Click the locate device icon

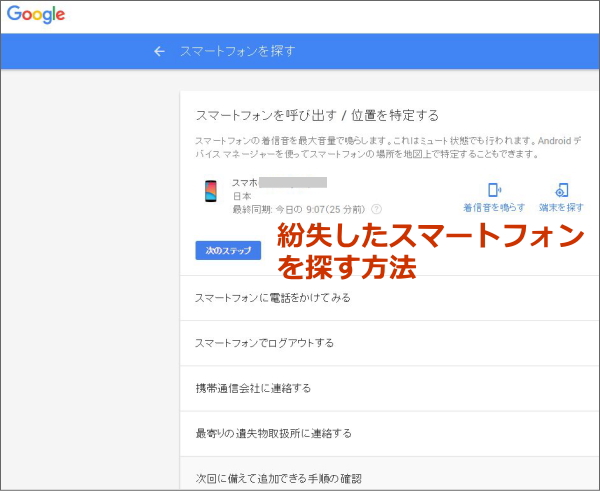(x=562, y=190)
